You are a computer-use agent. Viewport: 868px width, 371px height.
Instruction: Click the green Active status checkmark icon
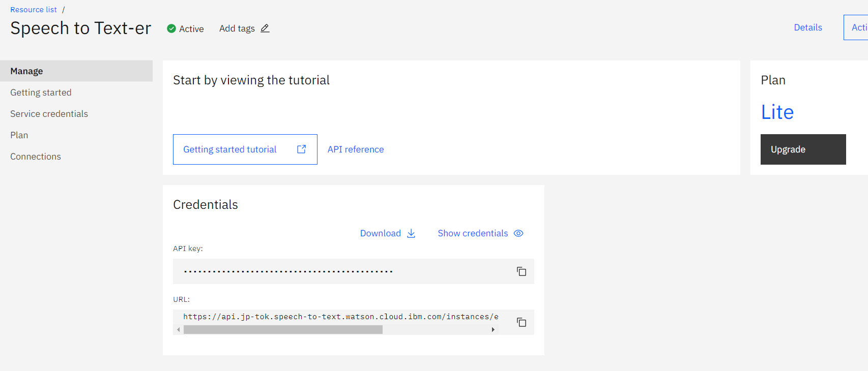point(171,28)
